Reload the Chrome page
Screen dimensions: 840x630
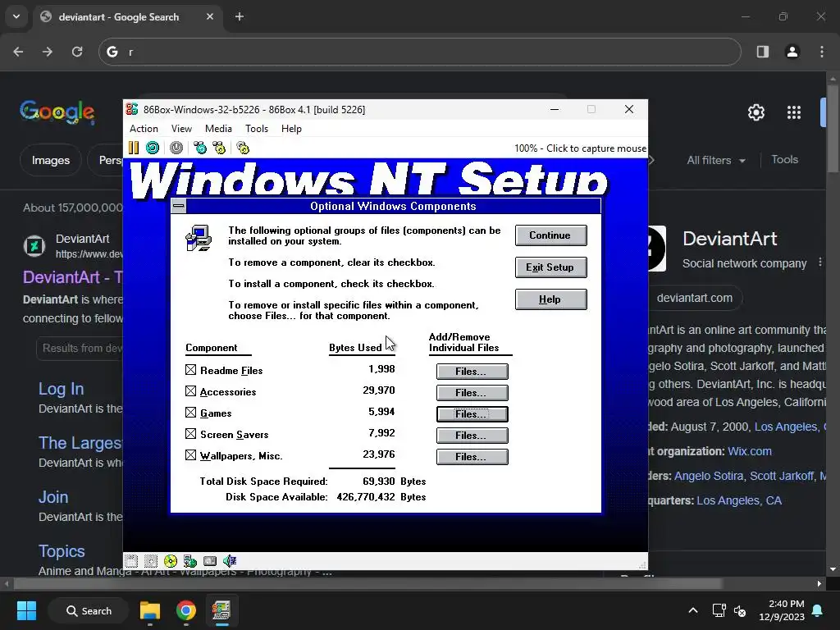77,52
